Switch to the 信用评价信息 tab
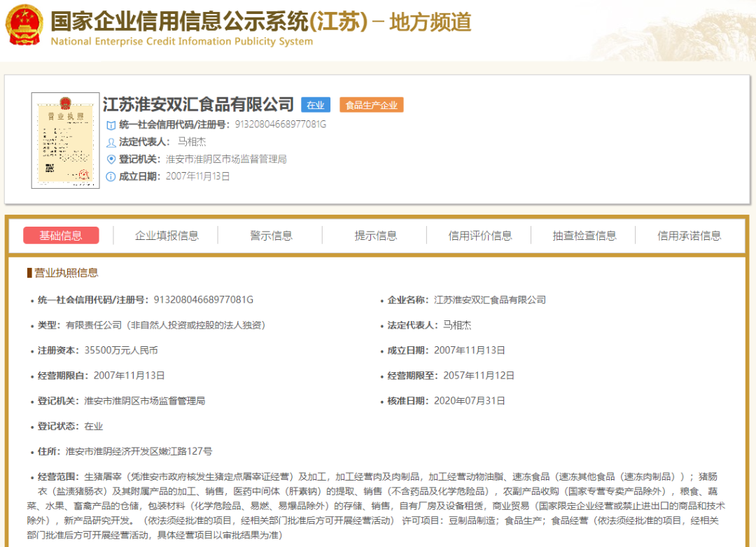This screenshot has height=547, width=756. pyautogui.click(x=480, y=236)
